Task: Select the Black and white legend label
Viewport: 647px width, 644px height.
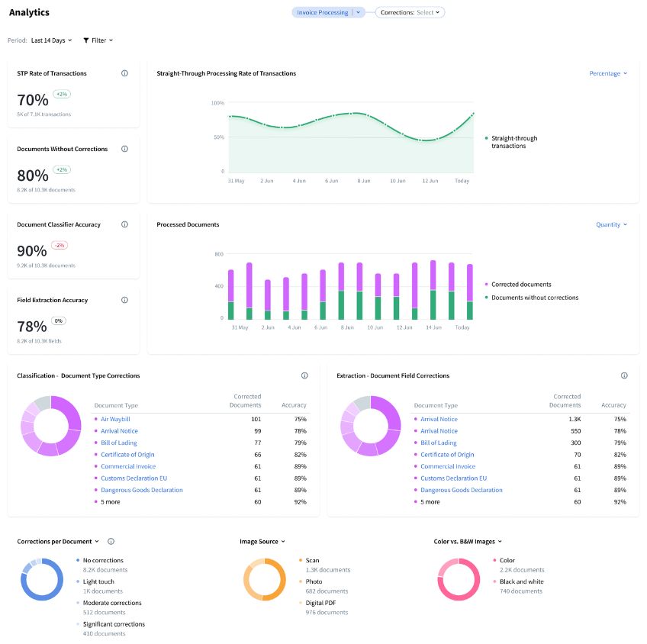Action: (522, 581)
